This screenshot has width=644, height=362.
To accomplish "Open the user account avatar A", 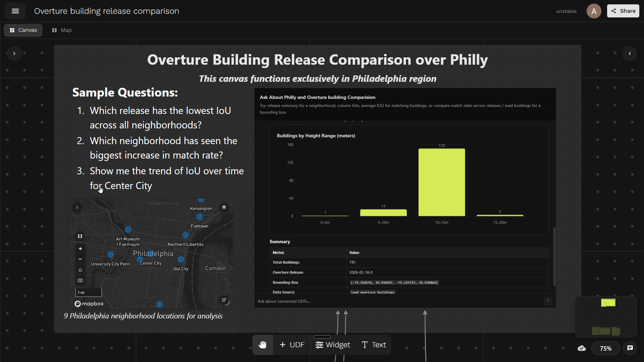I will (594, 11).
